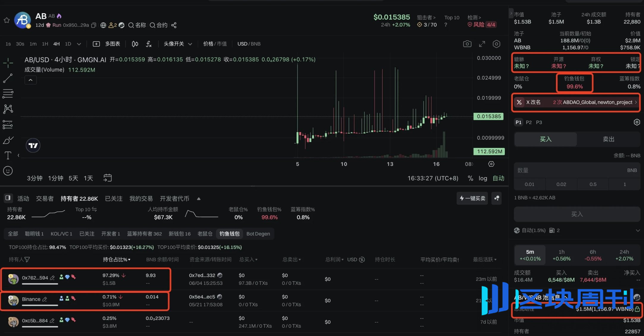644x336 pixels.
Task: Sort by holding percentage (持仓占比%)
Action: click(117, 260)
